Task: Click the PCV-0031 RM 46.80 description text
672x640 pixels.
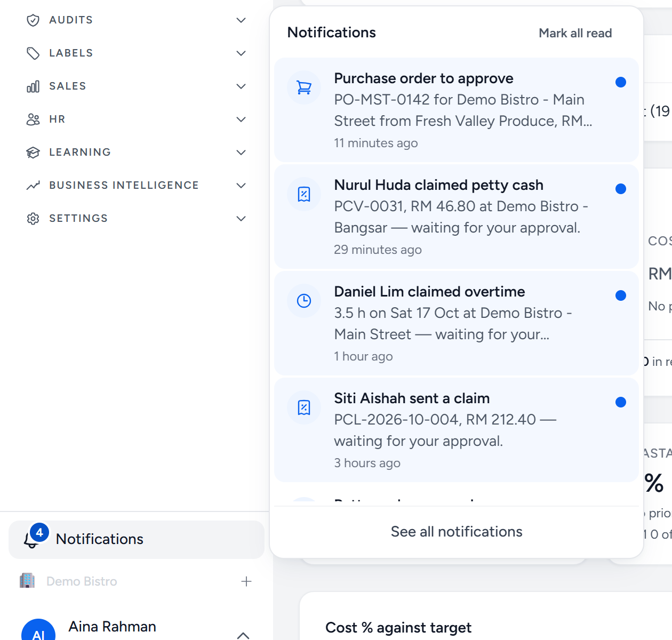Action: [461, 217]
